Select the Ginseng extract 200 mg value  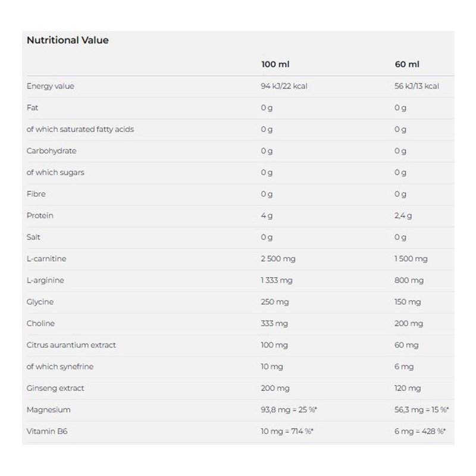(x=275, y=388)
